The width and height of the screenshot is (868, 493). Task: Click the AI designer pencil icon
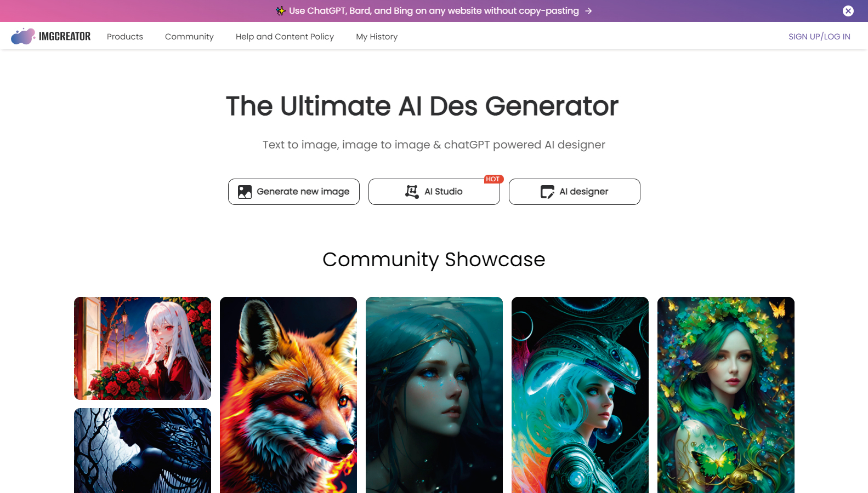click(x=547, y=192)
